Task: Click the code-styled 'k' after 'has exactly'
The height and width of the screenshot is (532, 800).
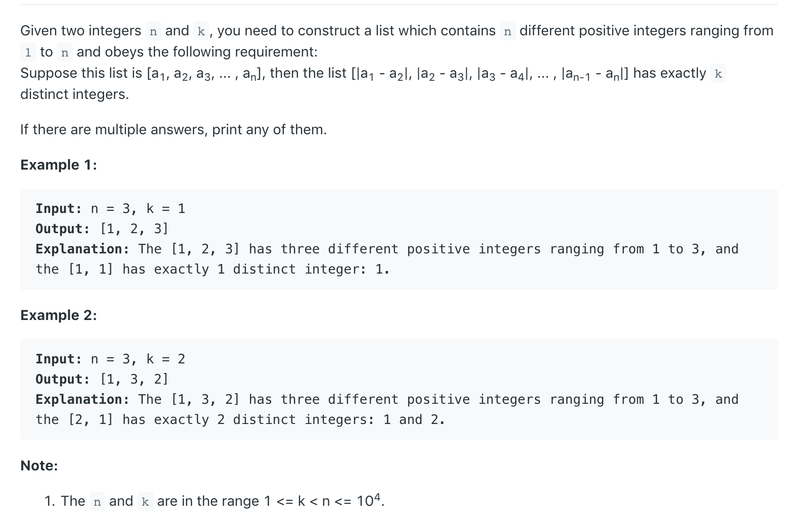Action: pos(718,74)
